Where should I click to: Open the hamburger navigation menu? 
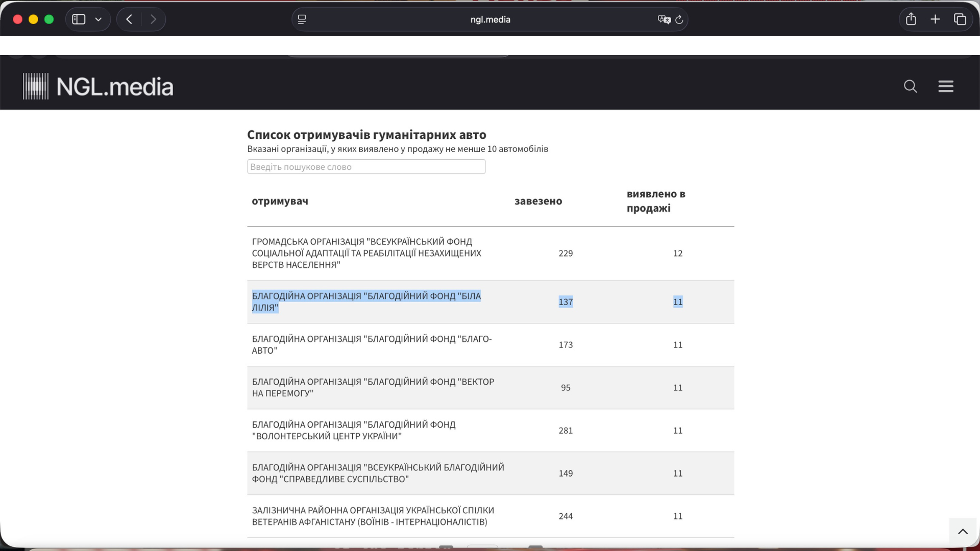946,86
